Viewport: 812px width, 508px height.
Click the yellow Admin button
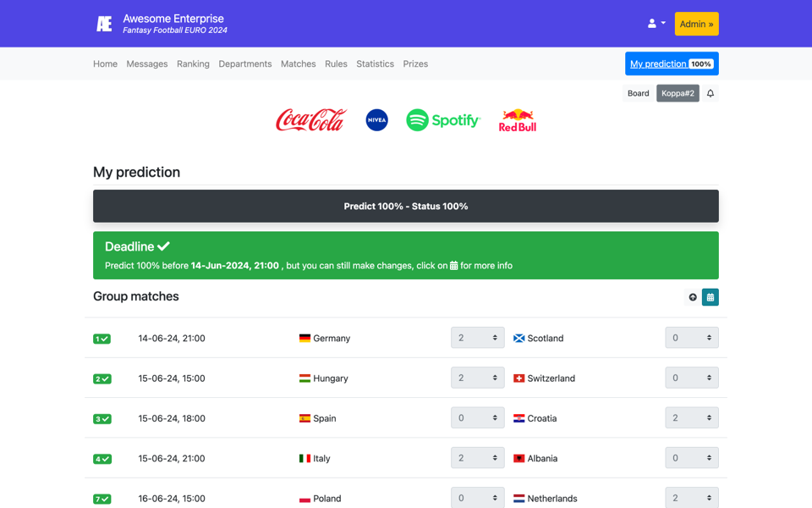pos(696,24)
